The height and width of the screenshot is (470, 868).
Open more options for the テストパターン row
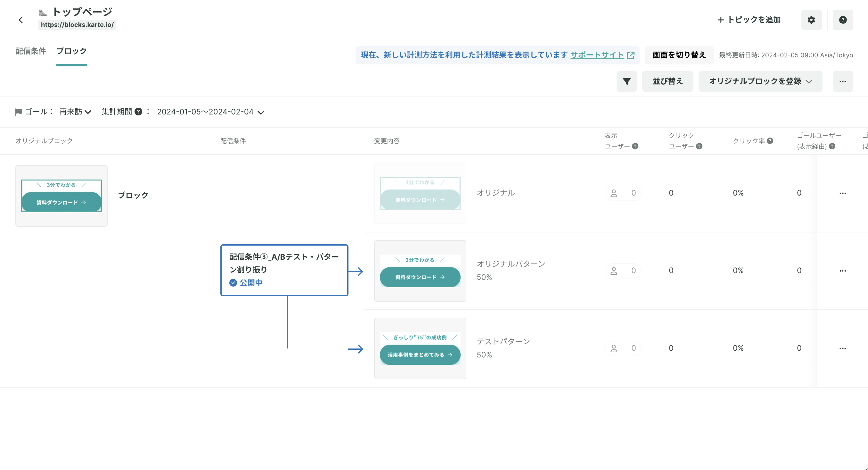click(843, 348)
